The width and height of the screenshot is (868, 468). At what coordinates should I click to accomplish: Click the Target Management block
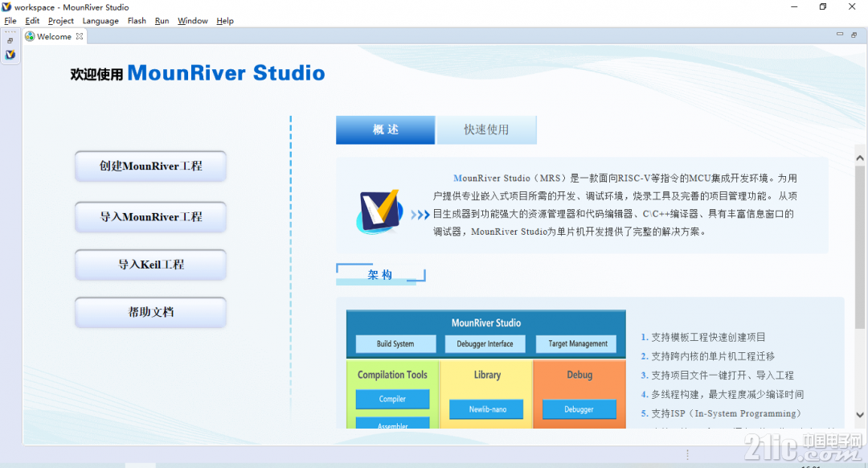[x=577, y=344]
